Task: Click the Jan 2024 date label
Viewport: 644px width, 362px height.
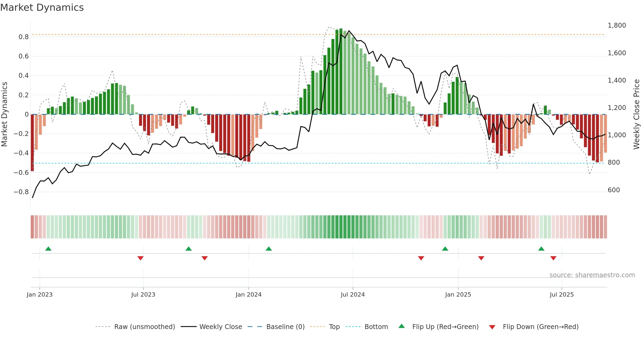Action: [249, 294]
